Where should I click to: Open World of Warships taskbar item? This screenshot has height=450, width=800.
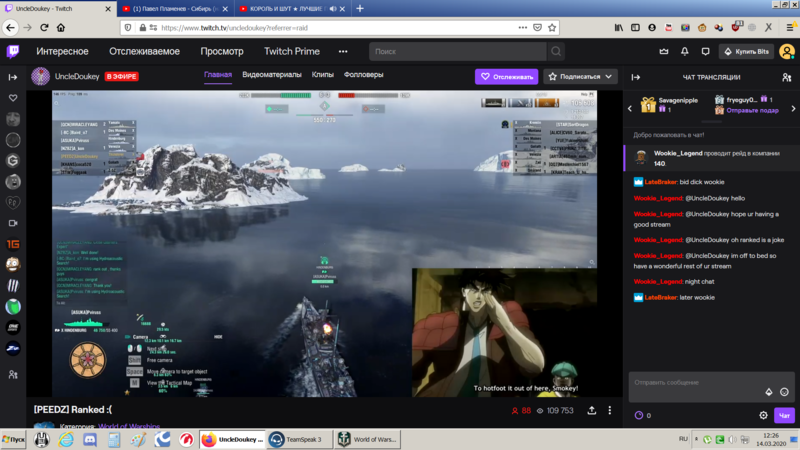(x=367, y=439)
